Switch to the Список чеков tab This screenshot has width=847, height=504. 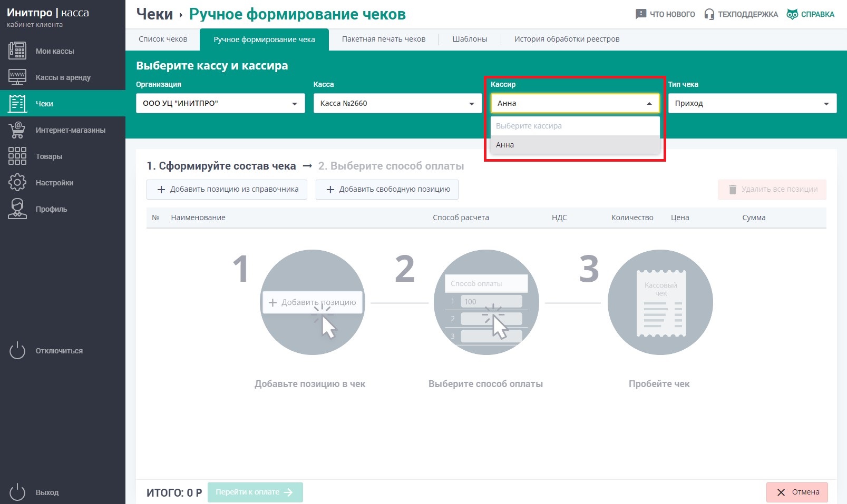[163, 39]
